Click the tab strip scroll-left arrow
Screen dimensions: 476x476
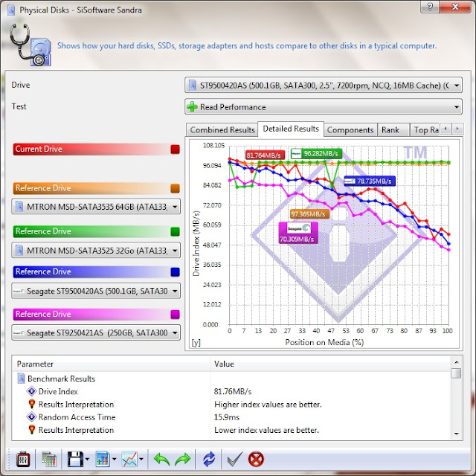click(x=446, y=129)
